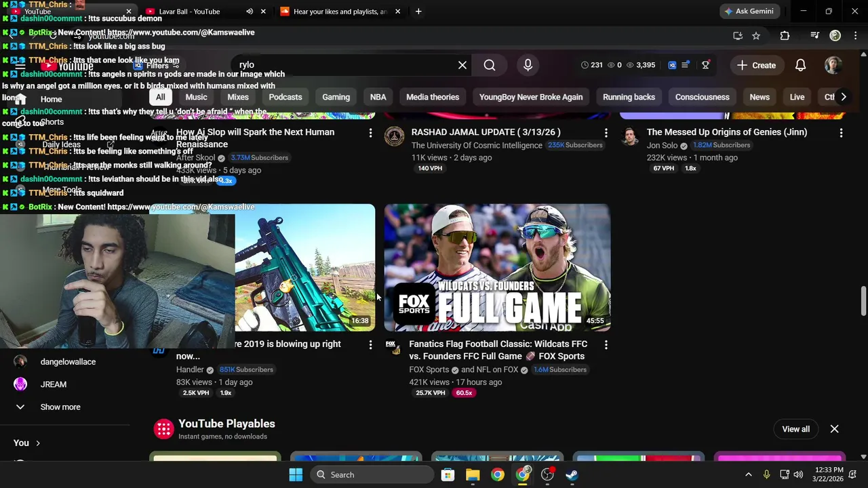This screenshot has height=488, width=868.
Task: Open File Explorer from taskbar
Action: point(473,474)
